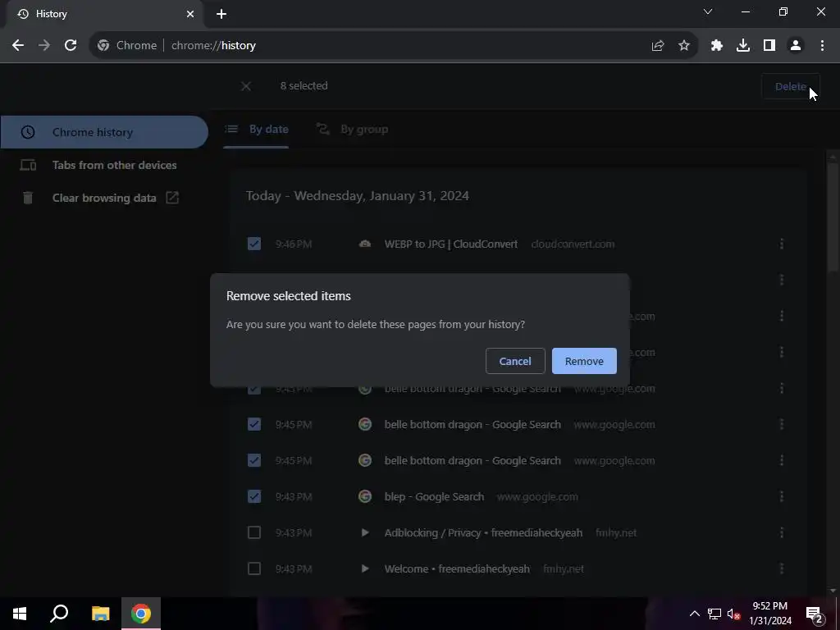Click the cloudconvert.com domain text
Viewport: 840px width, 630px height.
(x=573, y=244)
